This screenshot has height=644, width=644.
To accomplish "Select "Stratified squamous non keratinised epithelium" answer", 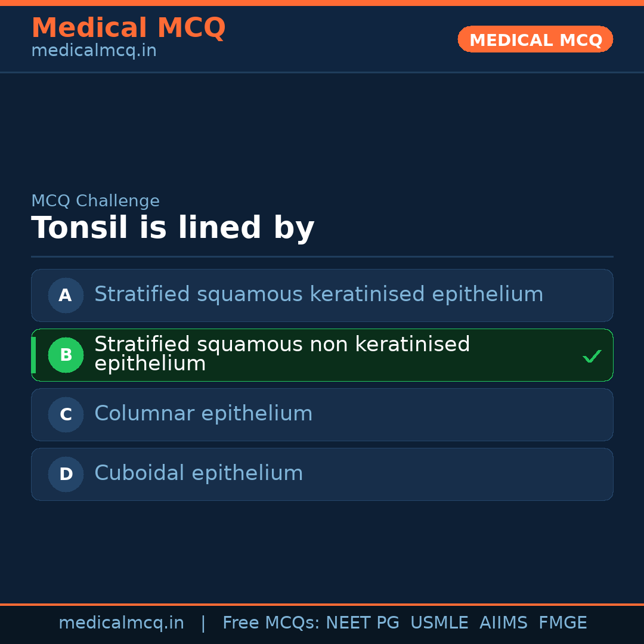I will tap(282, 354).
